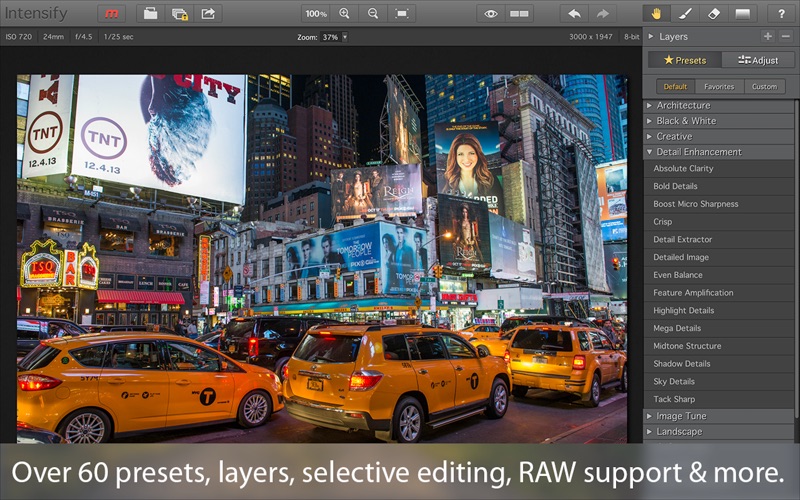Select the Eraser tool
Image resolution: width=800 pixels, height=500 pixels.
click(714, 14)
